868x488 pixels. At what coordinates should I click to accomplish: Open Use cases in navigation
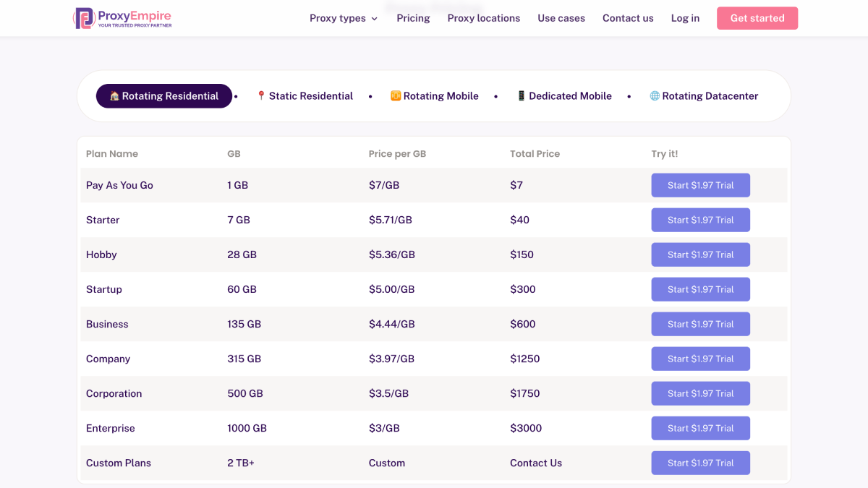(561, 18)
